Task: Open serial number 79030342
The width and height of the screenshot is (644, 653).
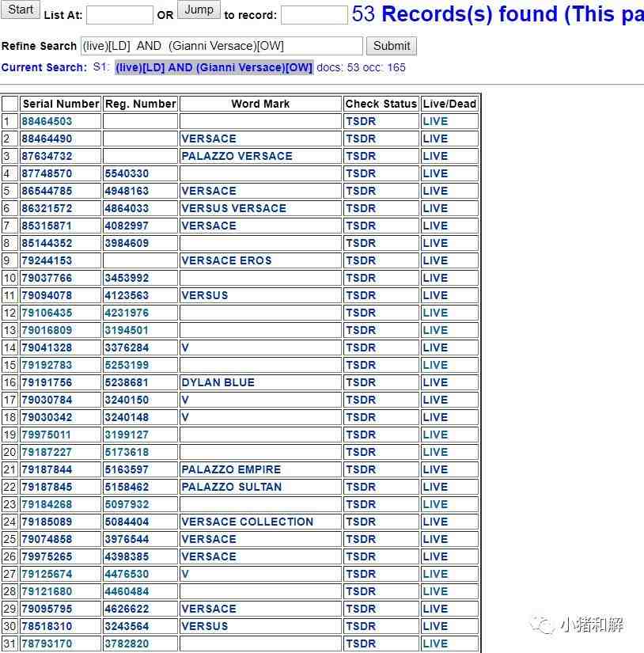Action: (x=47, y=417)
